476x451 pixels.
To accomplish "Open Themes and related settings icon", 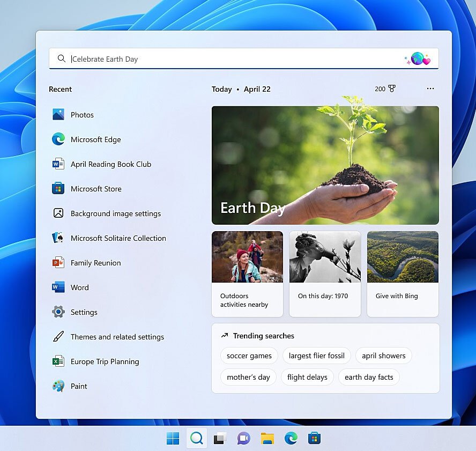I will 58,336.
